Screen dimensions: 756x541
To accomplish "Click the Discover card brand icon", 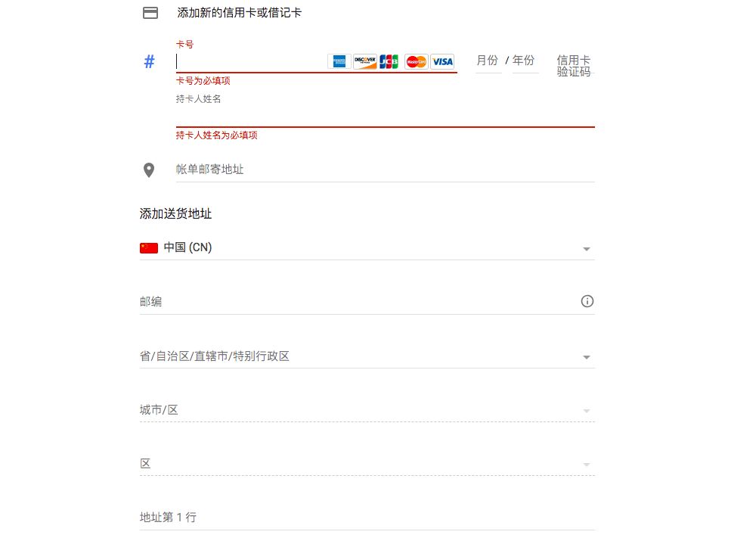I will click(x=366, y=61).
